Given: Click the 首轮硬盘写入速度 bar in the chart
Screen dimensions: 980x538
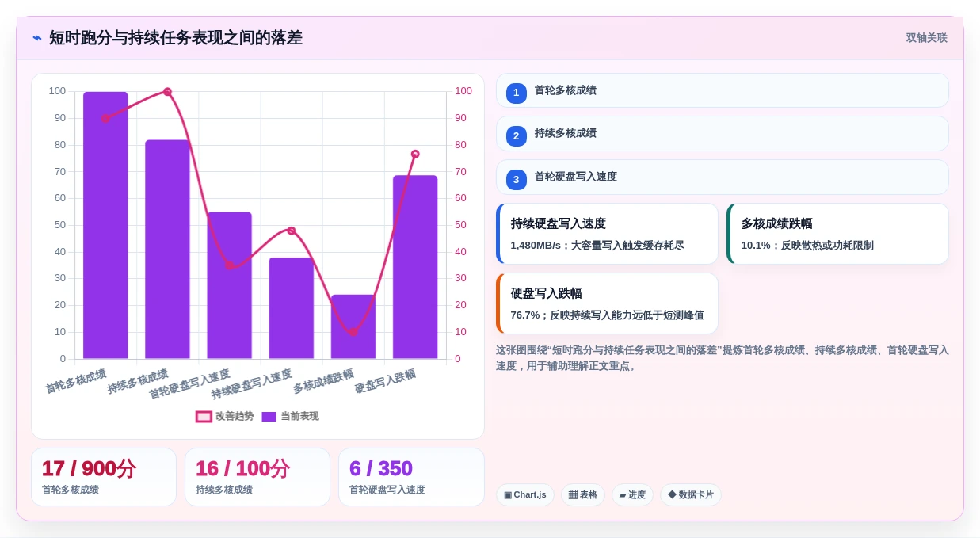Looking at the screenshot, I should point(229,285).
